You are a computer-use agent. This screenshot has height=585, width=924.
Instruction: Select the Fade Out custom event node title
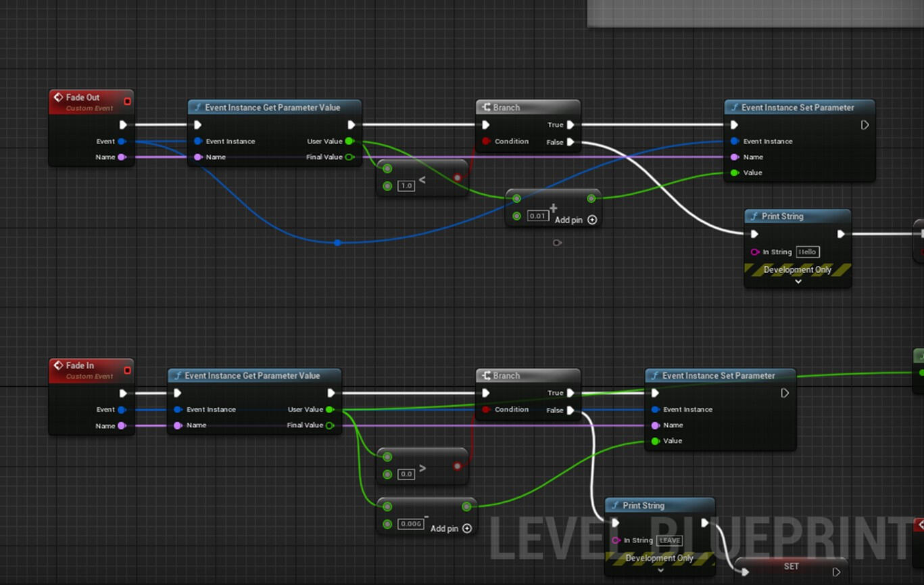point(82,97)
